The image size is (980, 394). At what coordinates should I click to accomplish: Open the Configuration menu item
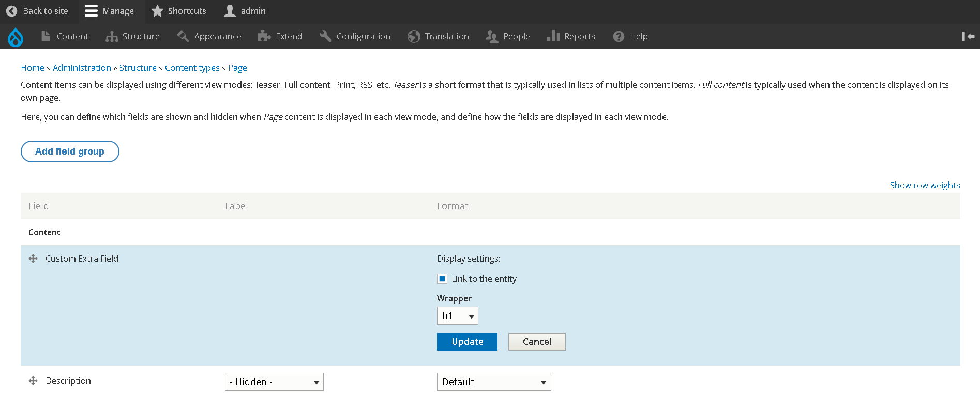[355, 36]
